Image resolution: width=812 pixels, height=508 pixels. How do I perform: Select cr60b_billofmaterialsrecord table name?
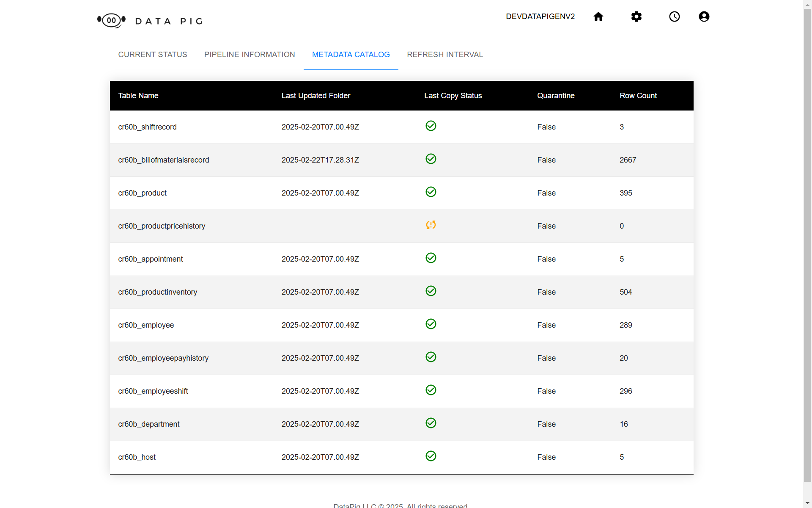pyautogui.click(x=164, y=160)
